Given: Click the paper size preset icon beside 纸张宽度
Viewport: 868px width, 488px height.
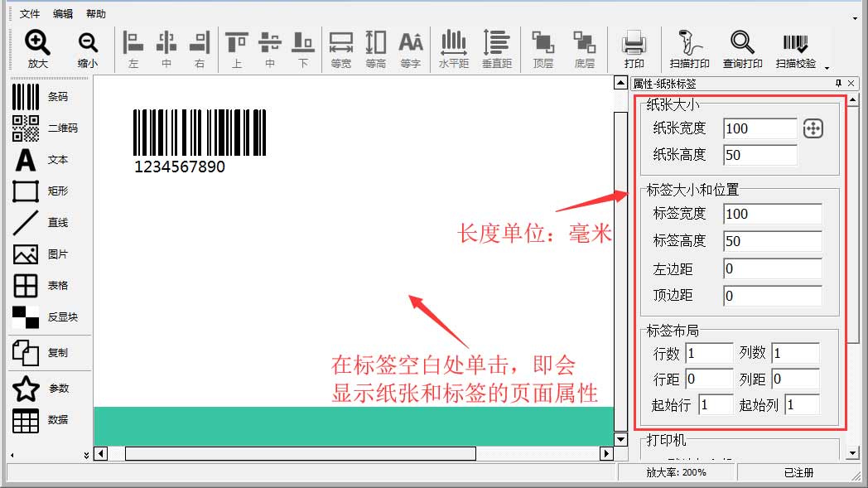Looking at the screenshot, I should coord(813,128).
